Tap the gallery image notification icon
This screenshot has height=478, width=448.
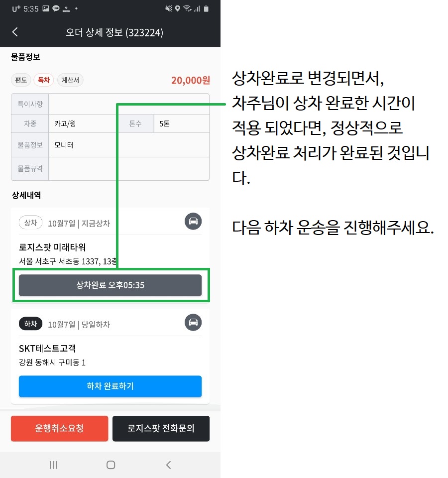(x=46, y=8)
